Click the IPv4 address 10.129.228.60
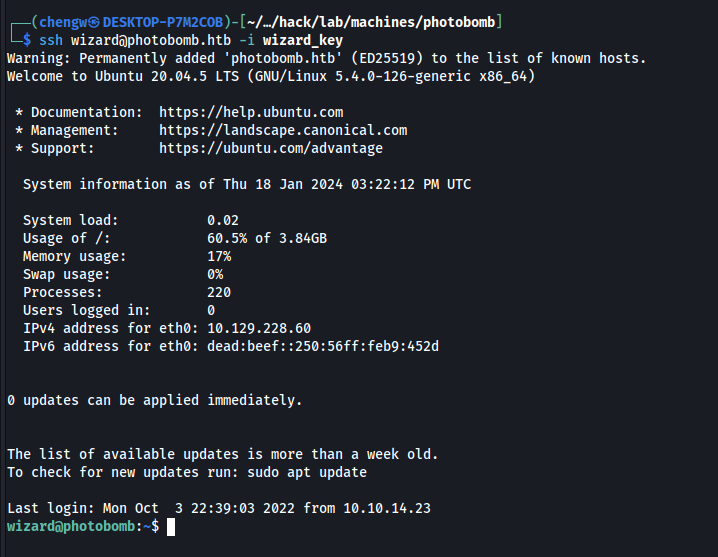Viewport: 718px width, 557px height. point(259,328)
